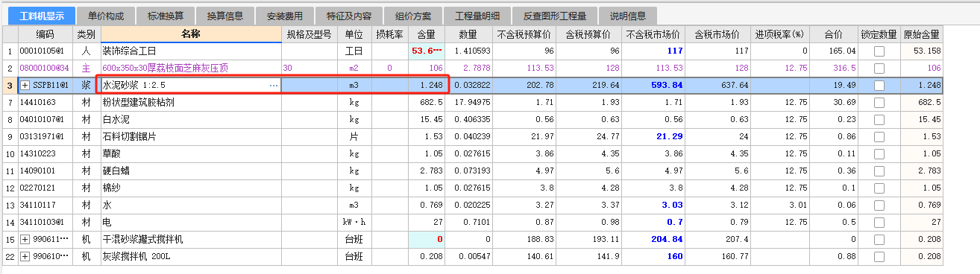Screen dimensions: 980x274
Task: Tick 锁定数量 checkbox in 棉纱 row
Action: click(x=879, y=188)
